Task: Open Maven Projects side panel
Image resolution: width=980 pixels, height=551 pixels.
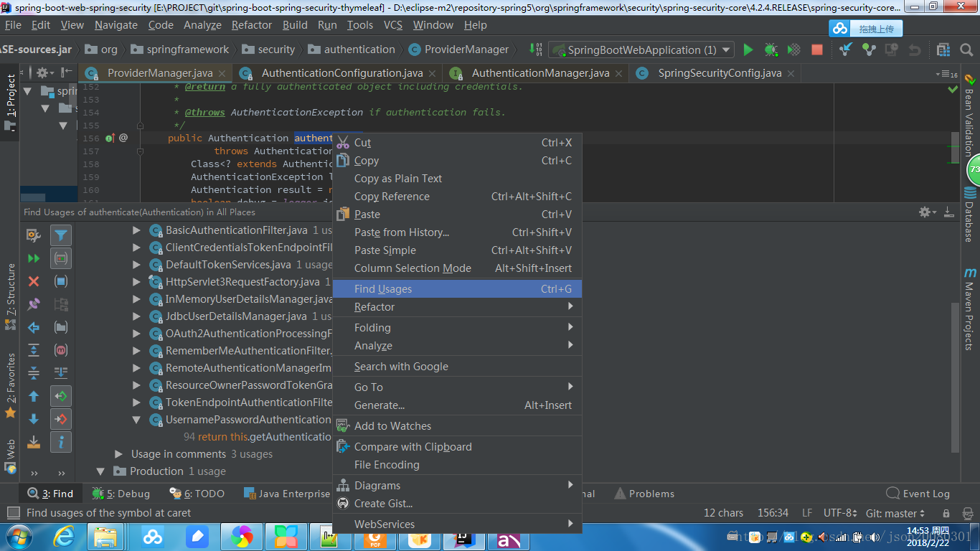Action: pyautogui.click(x=970, y=309)
